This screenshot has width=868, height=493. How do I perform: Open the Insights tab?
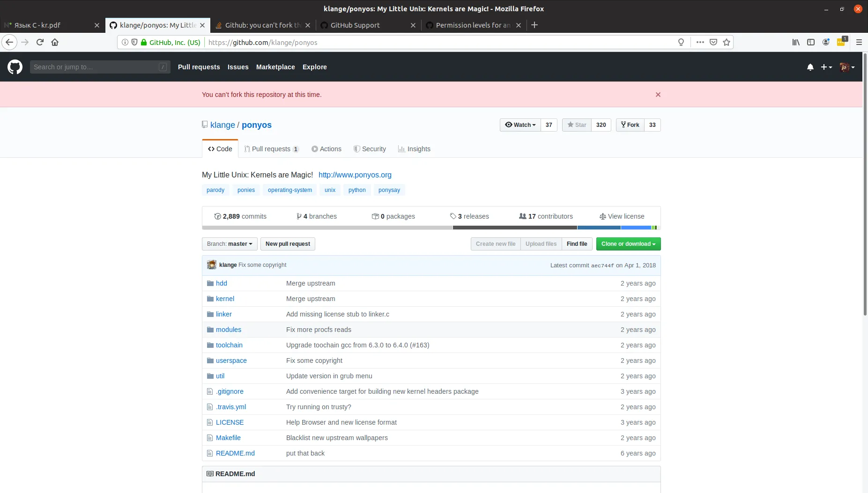414,149
